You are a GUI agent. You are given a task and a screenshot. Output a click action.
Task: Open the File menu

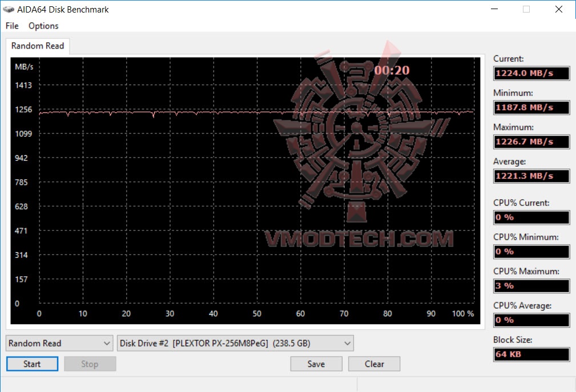tap(12, 26)
